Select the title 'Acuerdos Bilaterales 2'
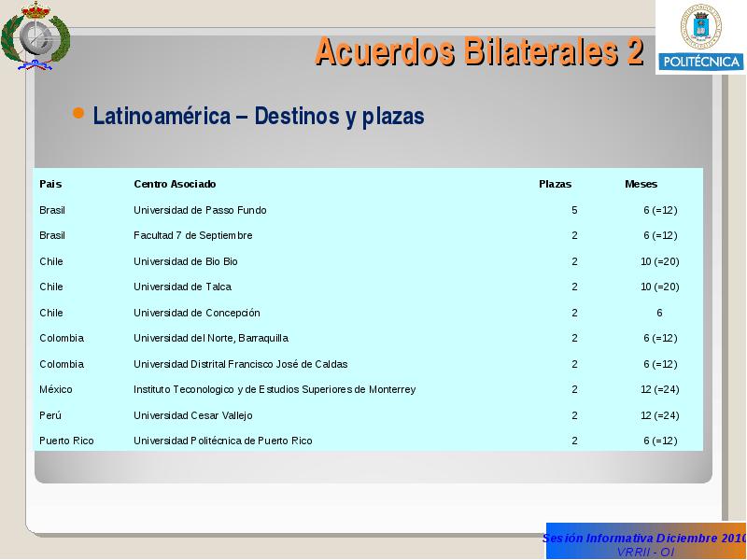The height and width of the screenshot is (560, 747). pyautogui.click(x=479, y=51)
